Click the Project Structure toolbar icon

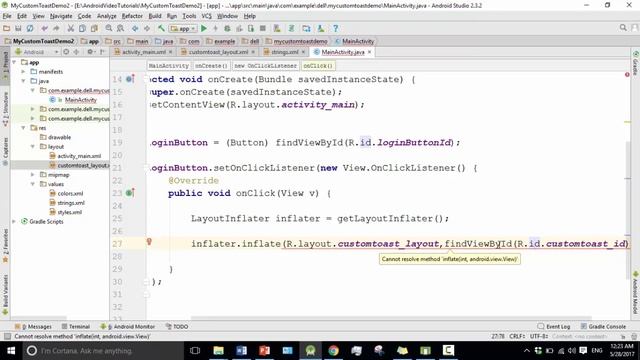click(306, 29)
